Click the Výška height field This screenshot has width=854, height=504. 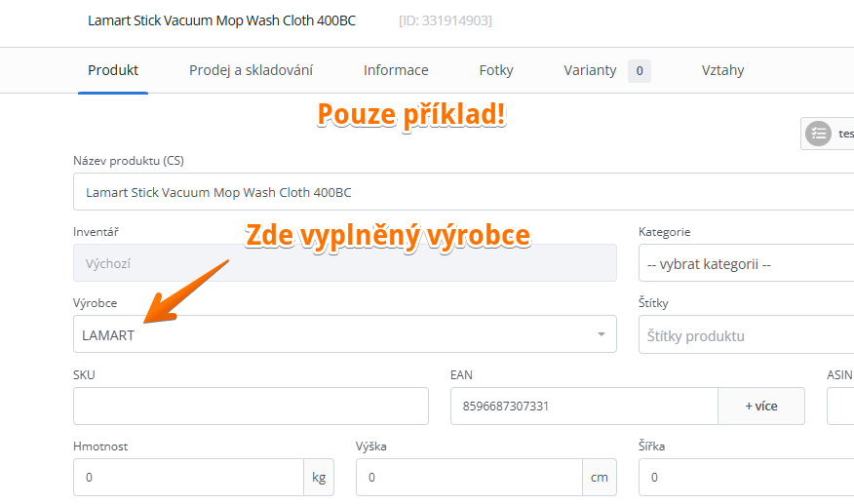point(470,478)
